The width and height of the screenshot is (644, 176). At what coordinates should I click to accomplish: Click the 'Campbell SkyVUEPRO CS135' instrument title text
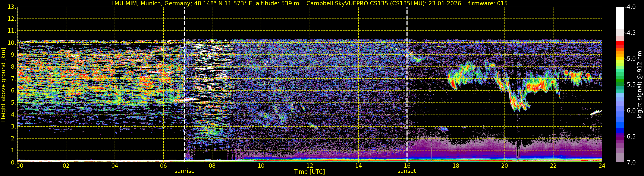[347, 3]
